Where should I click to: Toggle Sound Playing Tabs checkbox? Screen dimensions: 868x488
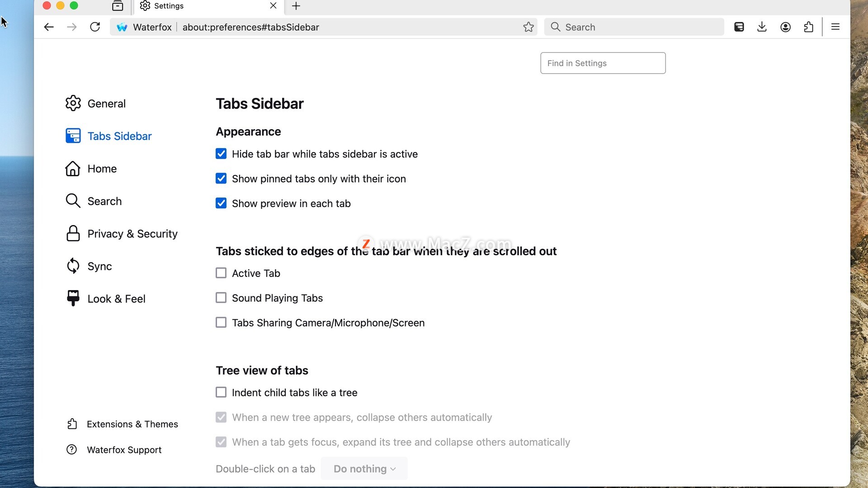(x=221, y=298)
